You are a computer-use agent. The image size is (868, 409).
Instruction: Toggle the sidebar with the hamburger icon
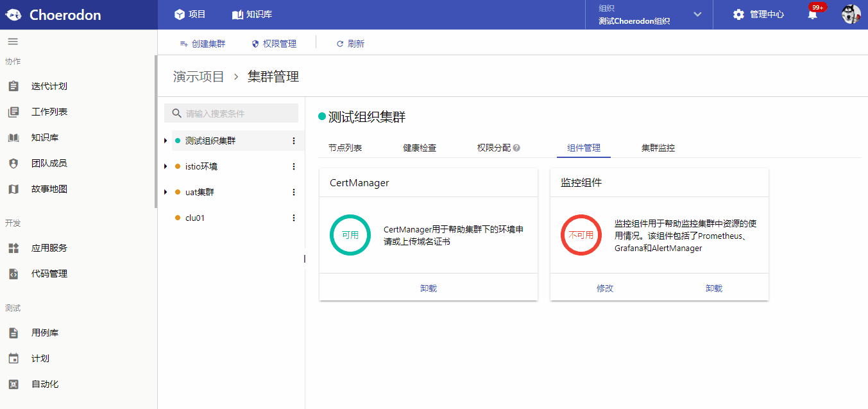13,40
